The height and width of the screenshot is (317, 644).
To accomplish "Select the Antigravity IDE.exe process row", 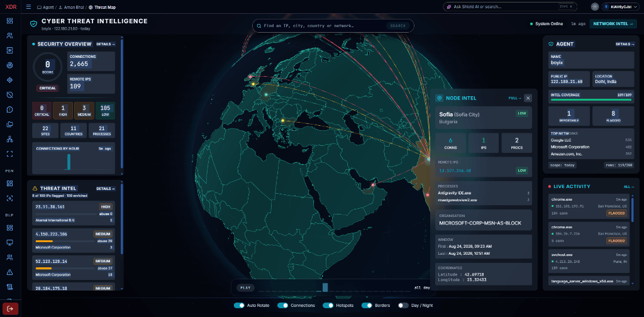I will pyautogui.click(x=484, y=192).
